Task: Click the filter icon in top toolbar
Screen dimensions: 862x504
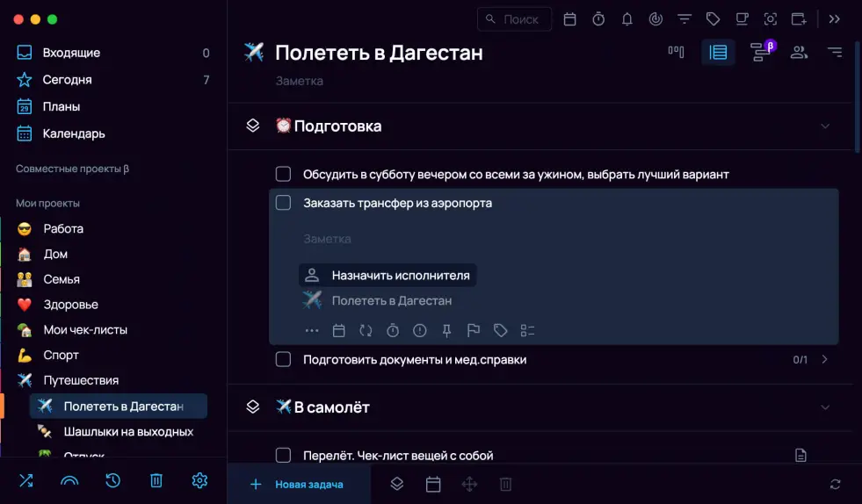Action: (x=684, y=18)
